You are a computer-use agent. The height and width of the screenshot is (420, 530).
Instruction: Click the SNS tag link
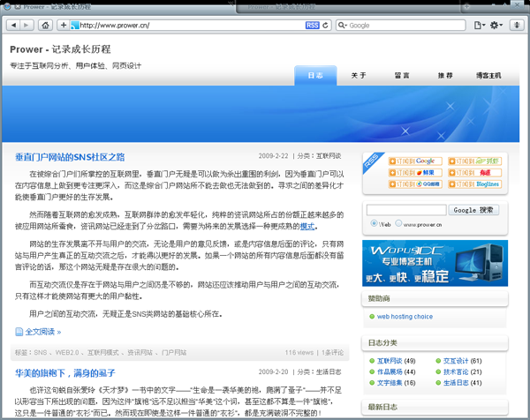[41, 352]
